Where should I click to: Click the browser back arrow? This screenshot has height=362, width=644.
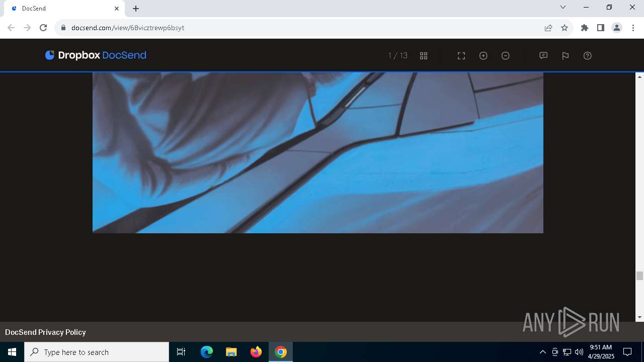coord(11,28)
